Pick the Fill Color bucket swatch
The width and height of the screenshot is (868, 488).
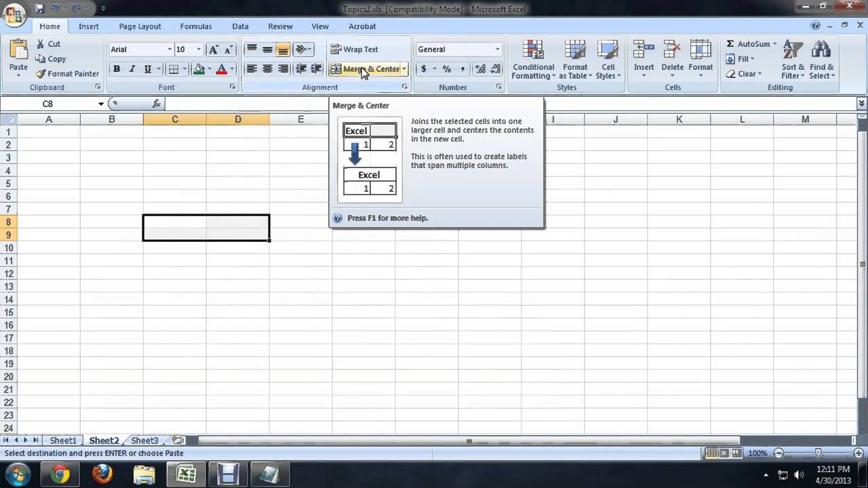199,69
